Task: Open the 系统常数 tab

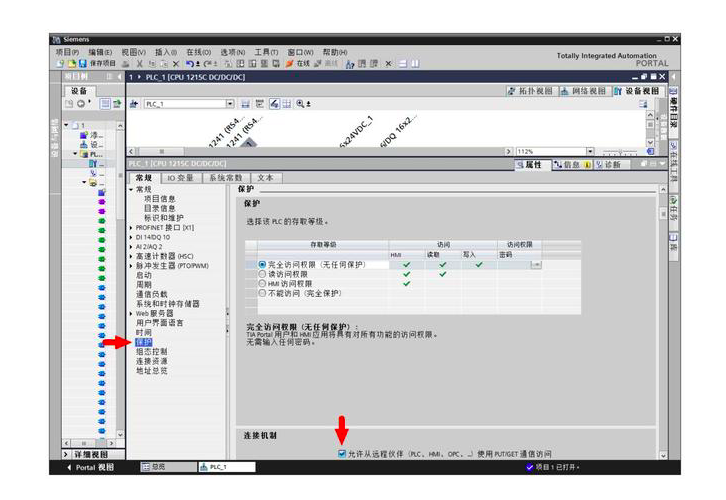Action: (x=226, y=178)
